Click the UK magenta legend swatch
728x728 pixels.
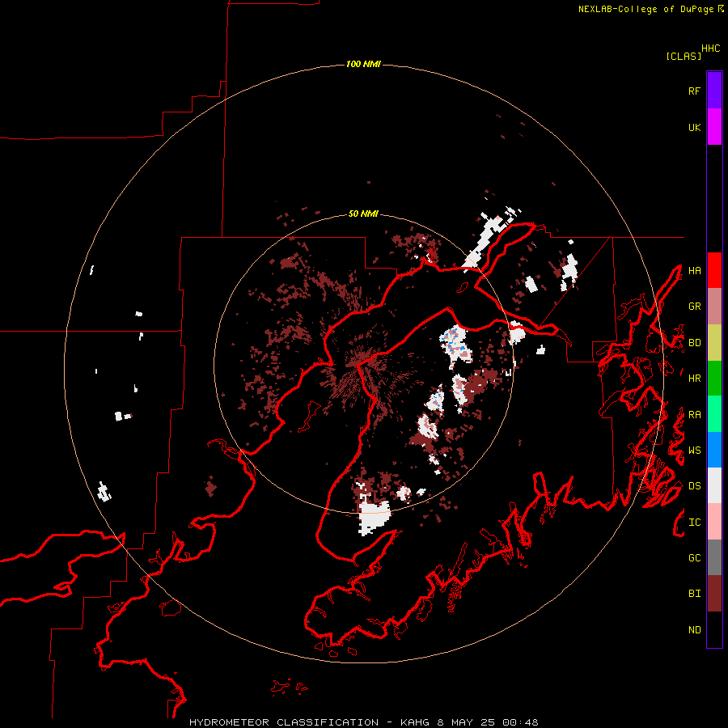714,127
